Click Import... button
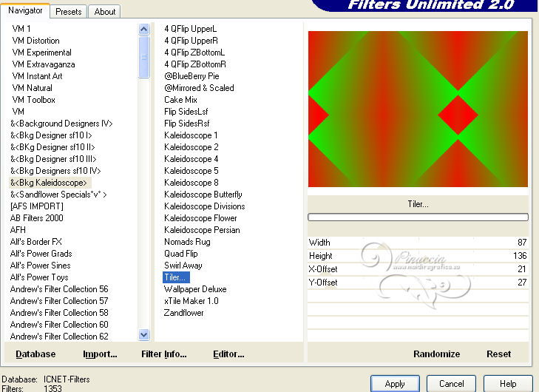This screenshot has width=539, height=392. click(x=100, y=354)
